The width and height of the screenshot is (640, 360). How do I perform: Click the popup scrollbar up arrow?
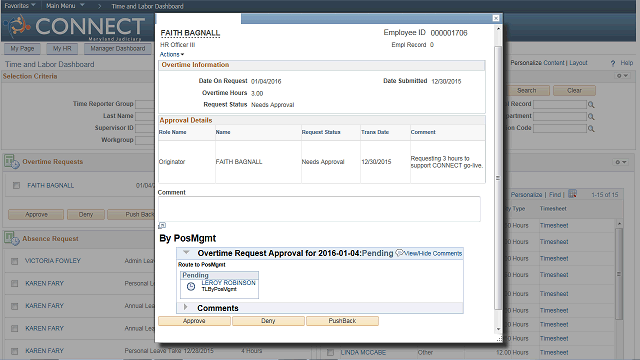pos(498,29)
